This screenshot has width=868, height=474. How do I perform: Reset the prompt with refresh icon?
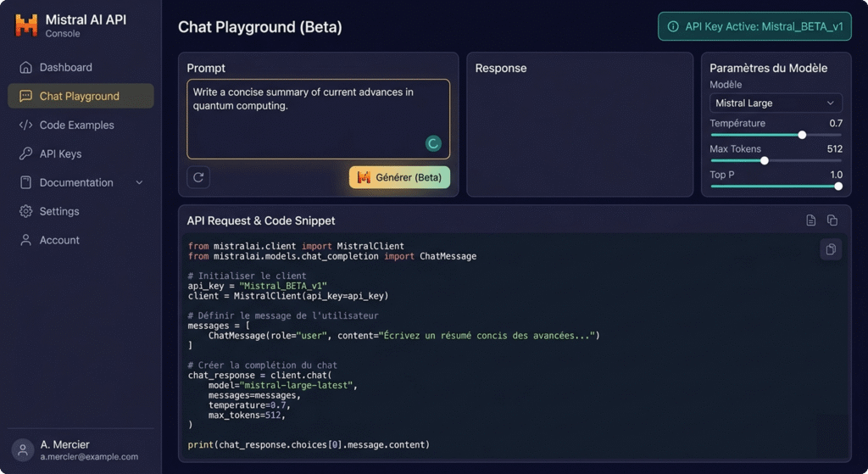tap(198, 177)
